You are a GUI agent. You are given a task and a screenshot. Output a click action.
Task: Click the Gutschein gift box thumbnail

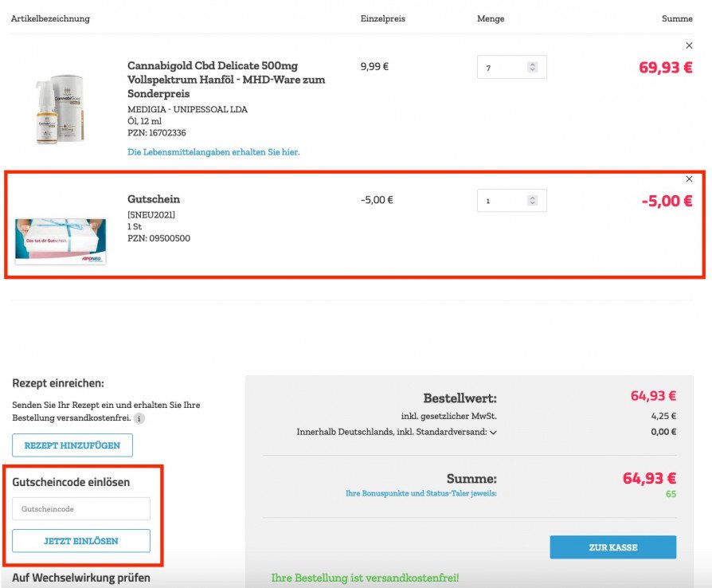pos(61,241)
